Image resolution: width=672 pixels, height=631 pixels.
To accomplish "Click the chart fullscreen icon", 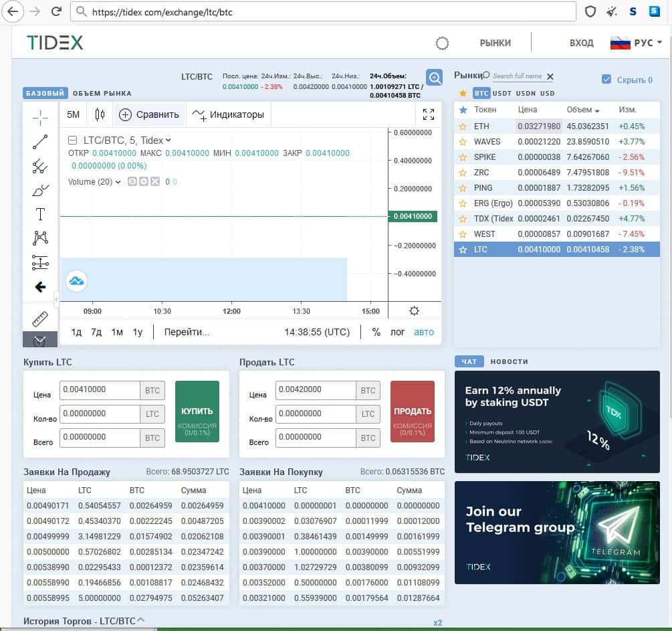I will coord(429,114).
